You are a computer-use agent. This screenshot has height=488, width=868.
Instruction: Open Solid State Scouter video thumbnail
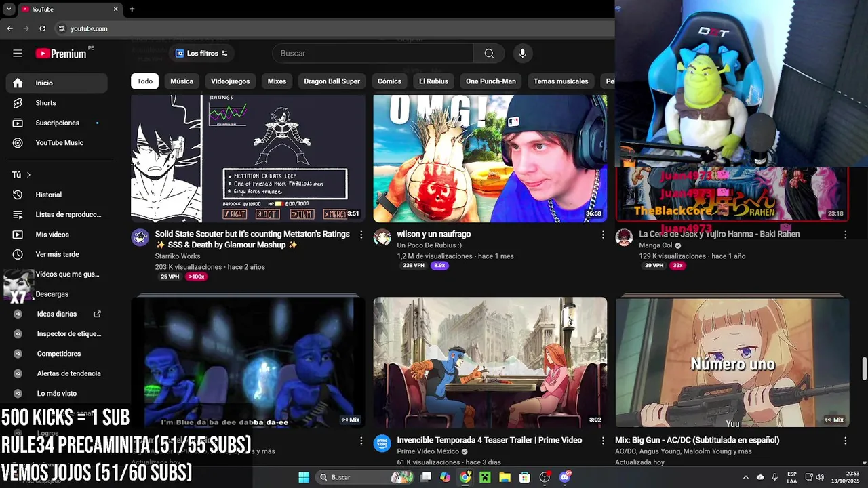point(248,159)
